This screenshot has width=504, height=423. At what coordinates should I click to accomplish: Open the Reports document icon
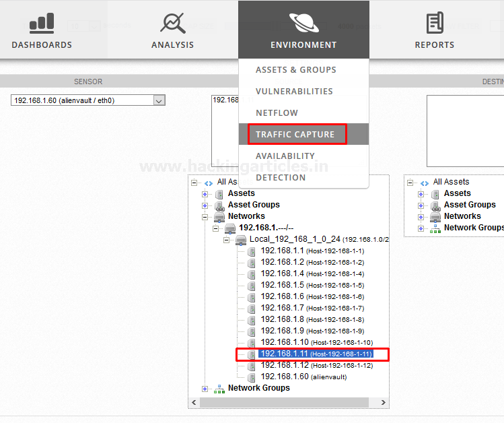click(434, 24)
